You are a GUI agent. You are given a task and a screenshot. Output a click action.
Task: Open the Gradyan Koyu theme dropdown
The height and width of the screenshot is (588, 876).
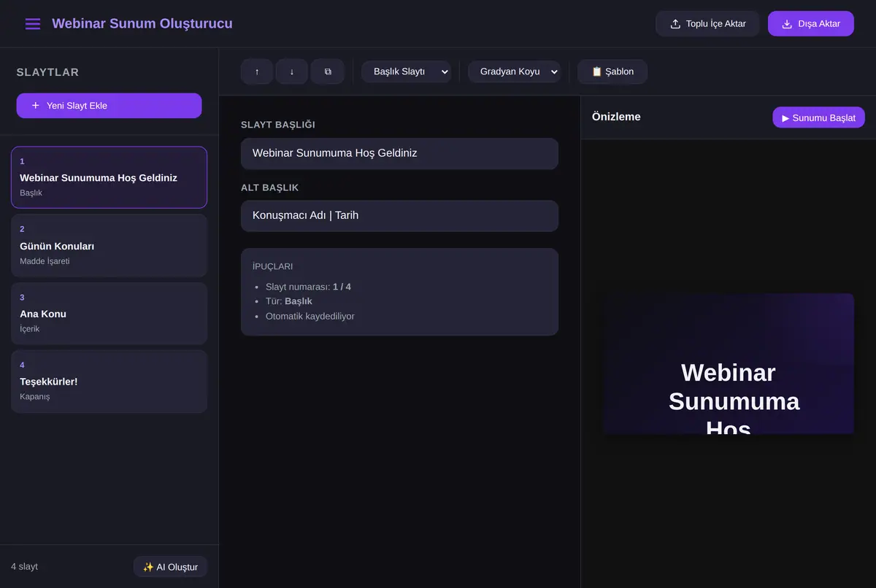click(514, 71)
